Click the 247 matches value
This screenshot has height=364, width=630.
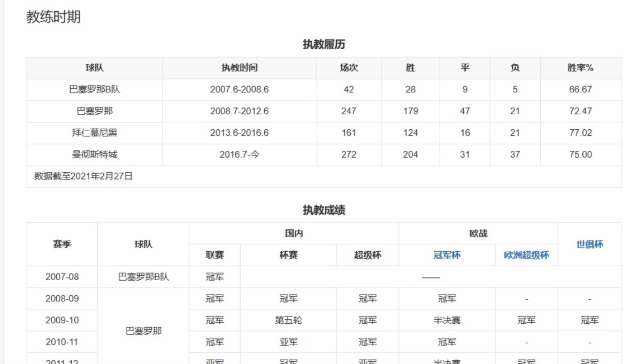(x=349, y=111)
